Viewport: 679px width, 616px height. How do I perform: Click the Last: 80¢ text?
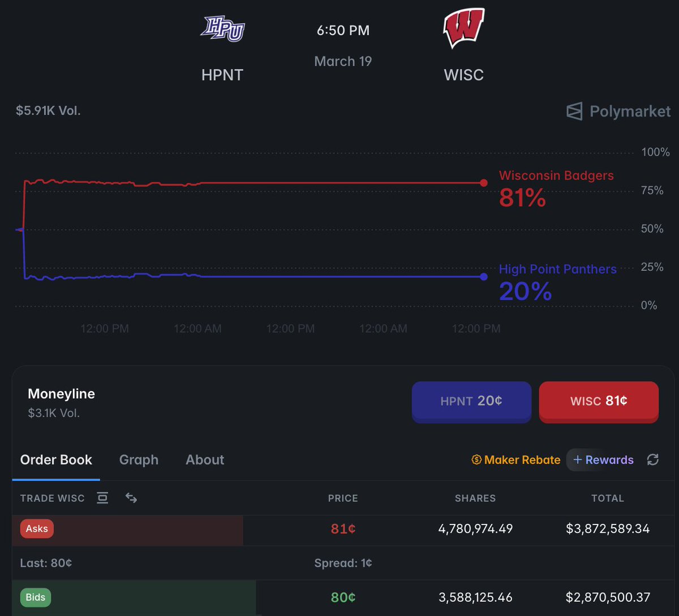46,563
